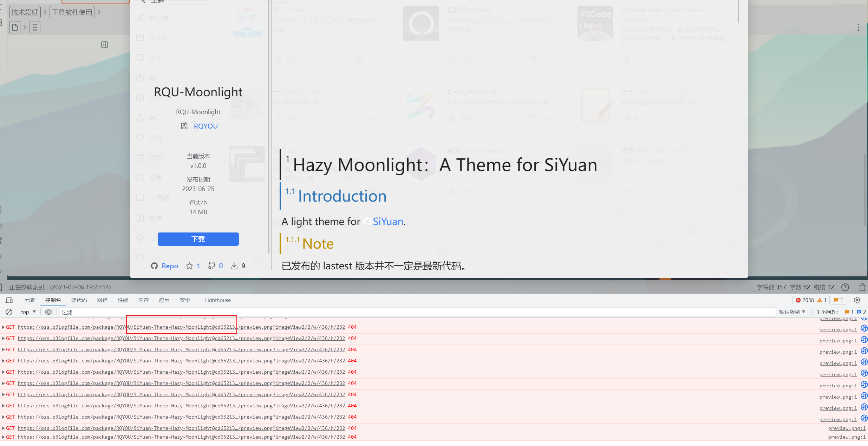Toggle the like heart on Odyssey theme
The height and width of the screenshot is (446, 868).
[x=482, y=59]
